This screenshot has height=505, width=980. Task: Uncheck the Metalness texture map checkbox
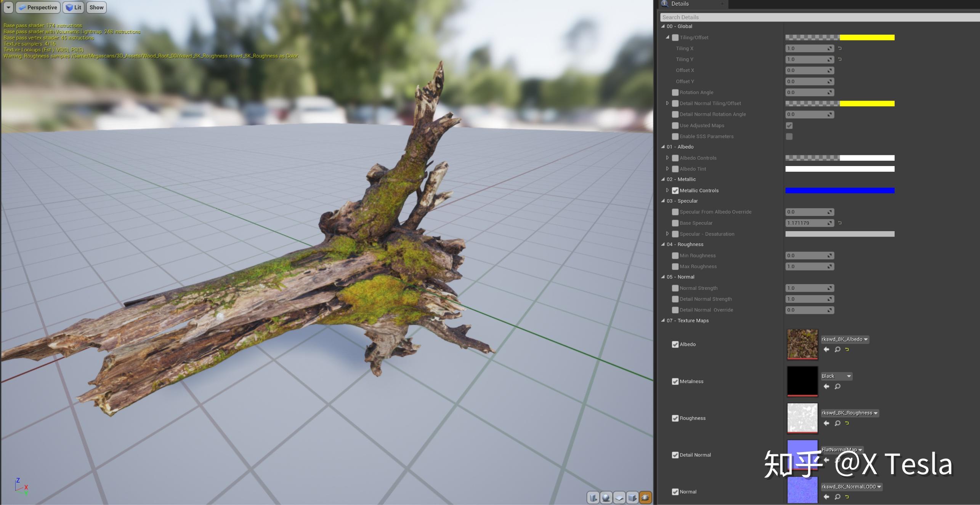pos(675,381)
